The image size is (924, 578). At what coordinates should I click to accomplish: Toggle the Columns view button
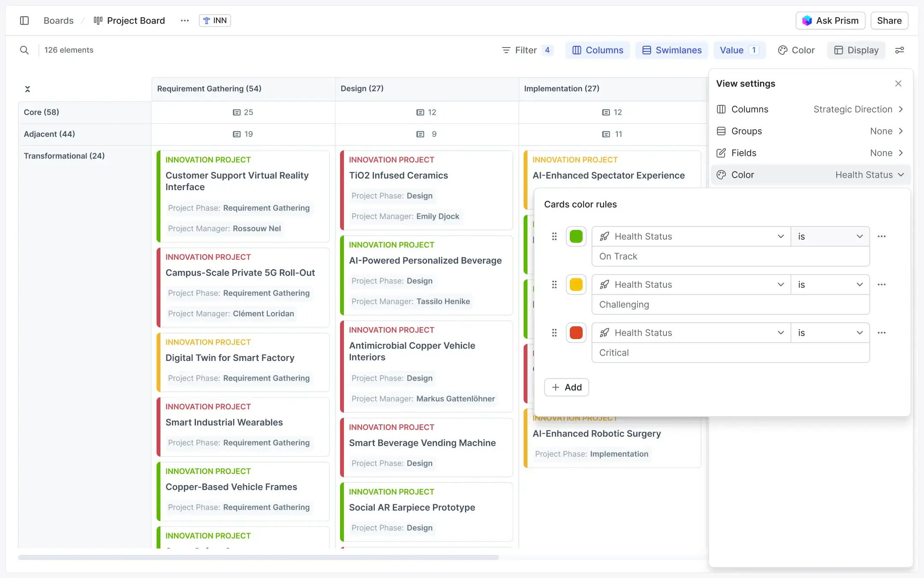coord(598,50)
